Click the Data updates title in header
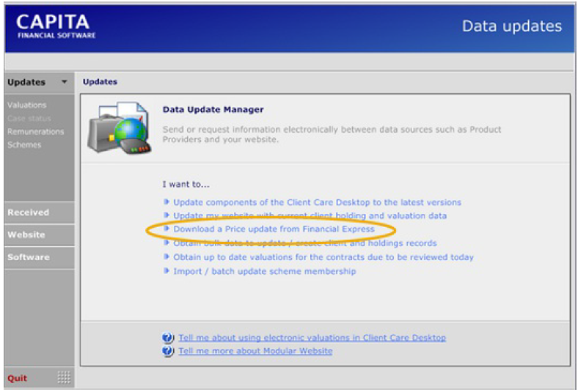The width and height of the screenshot is (578, 392). tap(512, 26)
